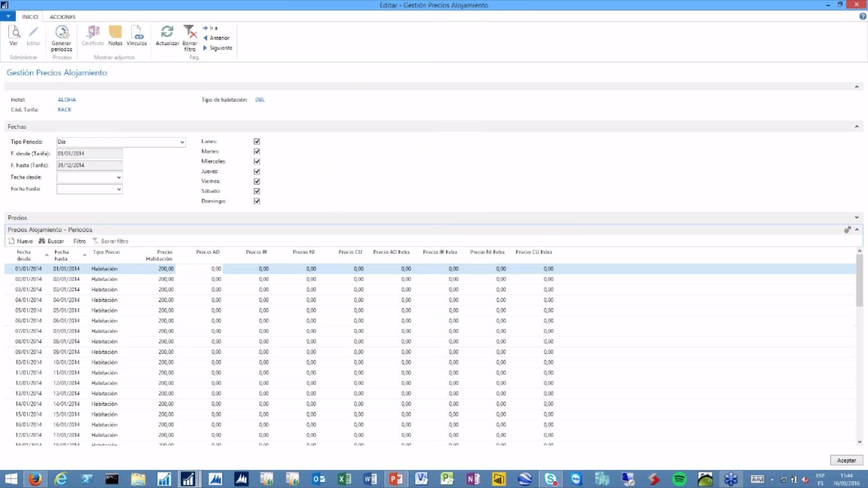
Task: Click the periods grid vertical scrollbar thumb
Action: point(859,281)
